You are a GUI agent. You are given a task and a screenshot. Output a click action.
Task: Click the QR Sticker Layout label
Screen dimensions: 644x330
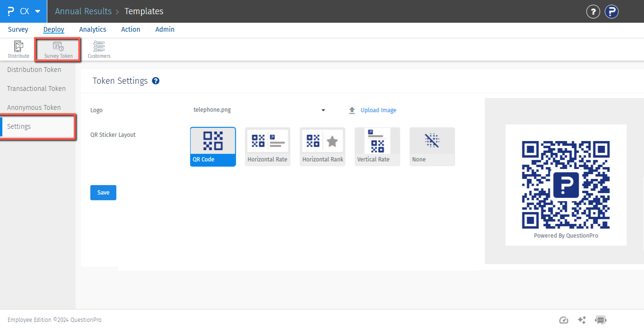(113, 135)
